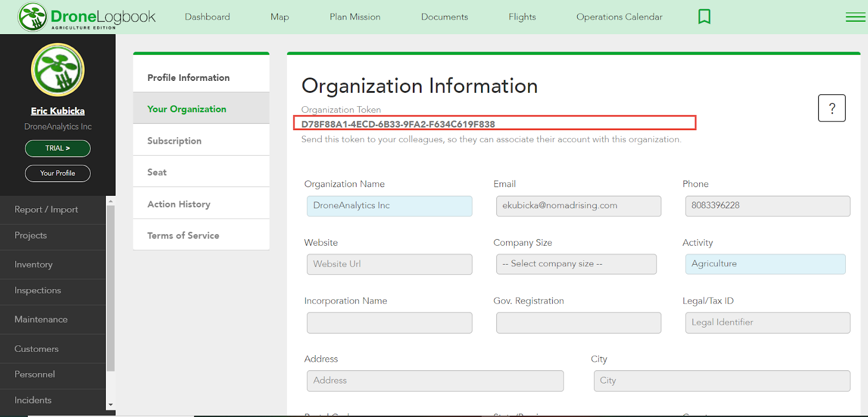The image size is (868, 417).
Task: Click the DroneLogbook logo in header
Action: 87,17
